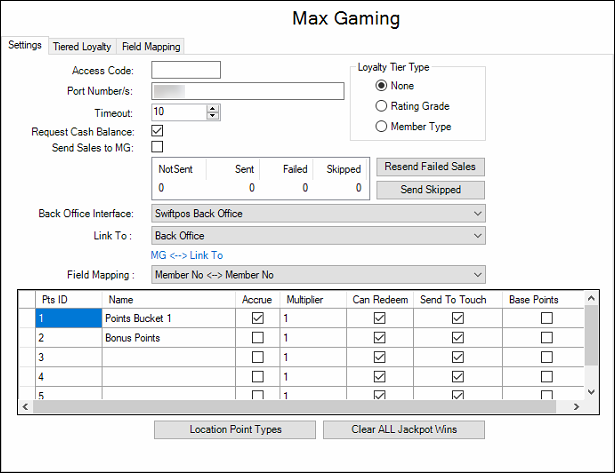Screen dimensions: 615x473
Task: Open the Link To dropdown
Action: point(318,236)
